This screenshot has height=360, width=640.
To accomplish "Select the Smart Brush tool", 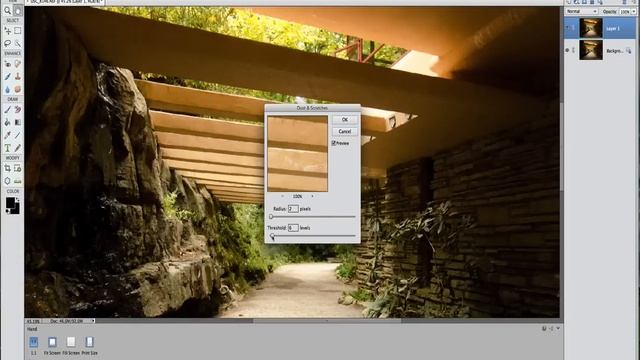I will pos(7,76).
